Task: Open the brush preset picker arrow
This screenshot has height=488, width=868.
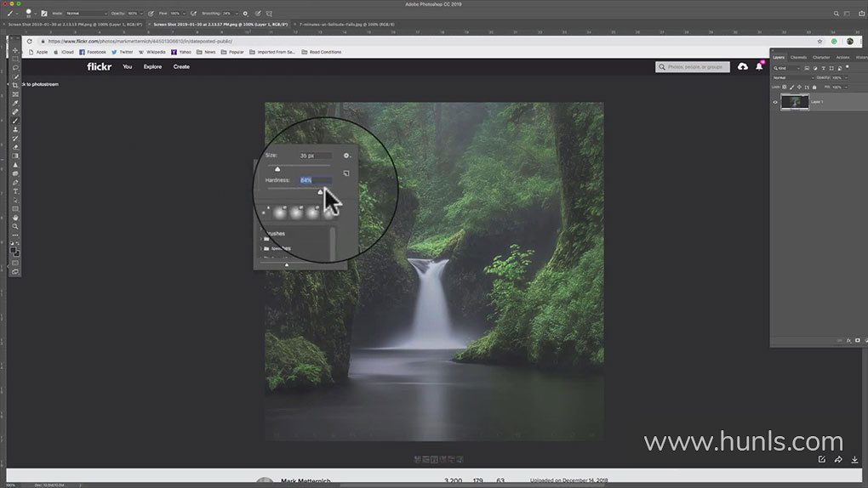Action: click(36, 14)
